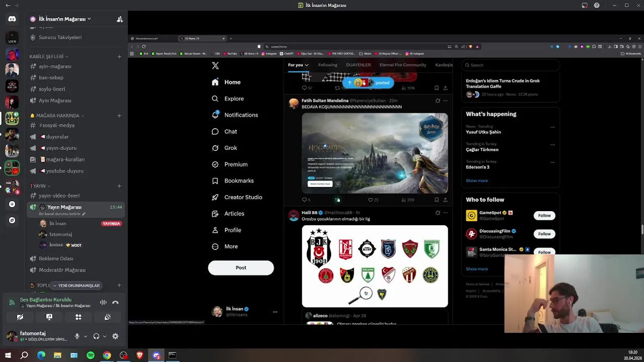Collapse the KABİLE ŞEFLERİ category

(49, 56)
